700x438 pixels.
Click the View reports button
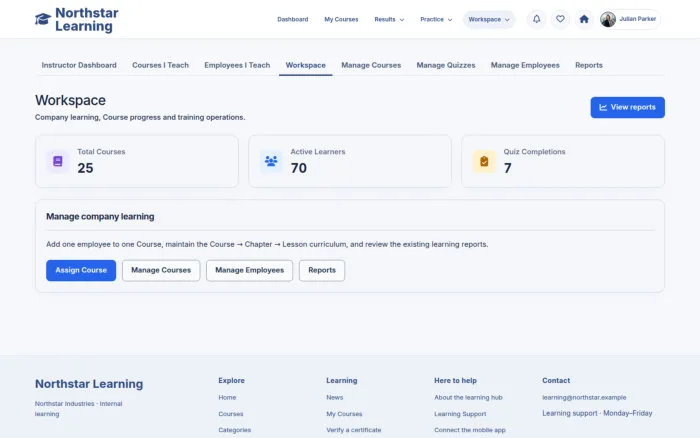point(627,108)
